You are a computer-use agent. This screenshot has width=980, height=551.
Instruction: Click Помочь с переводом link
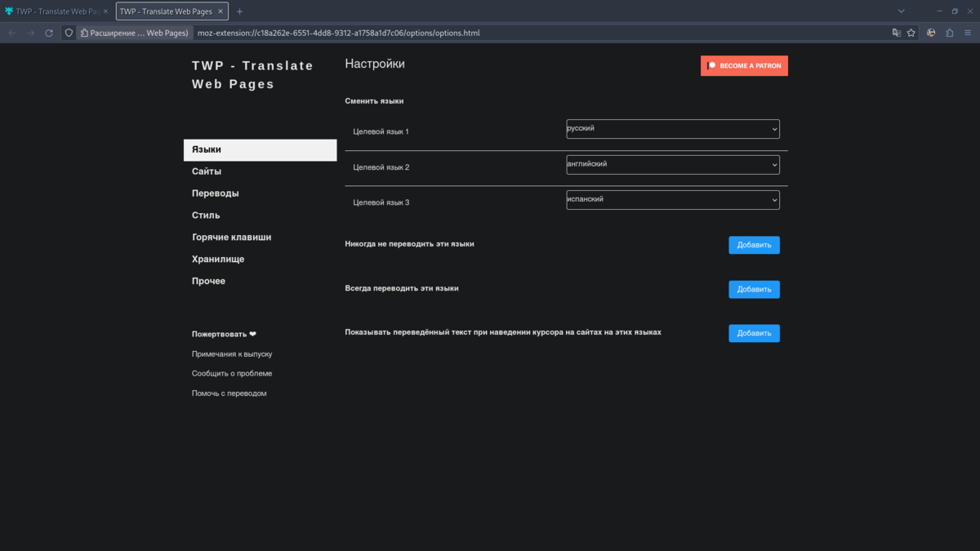(229, 393)
